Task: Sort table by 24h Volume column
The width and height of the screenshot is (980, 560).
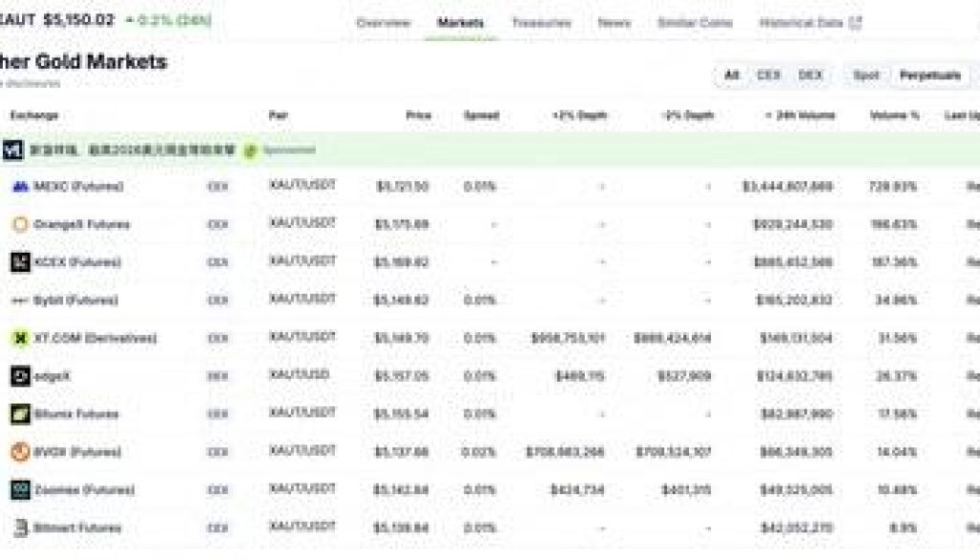Action: (x=801, y=116)
